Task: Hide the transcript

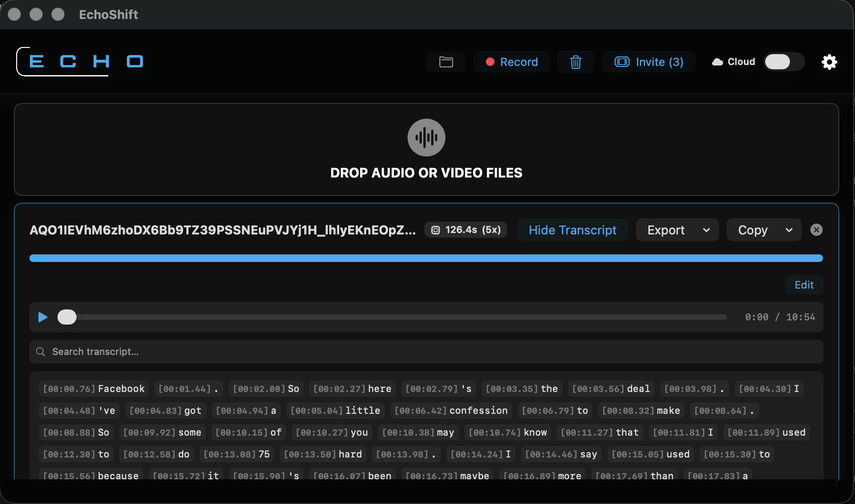Action: pyautogui.click(x=572, y=230)
